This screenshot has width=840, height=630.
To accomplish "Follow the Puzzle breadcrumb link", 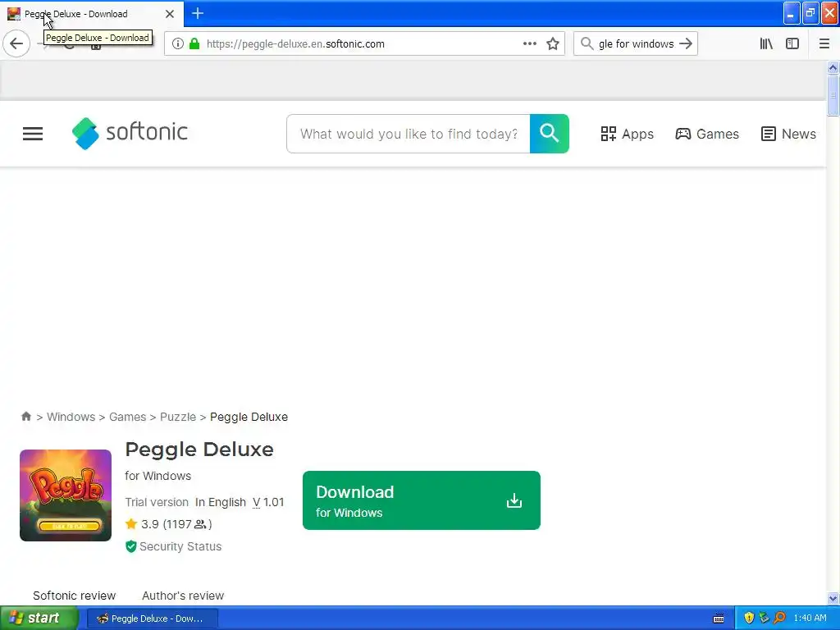I will (x=178, y=417).
